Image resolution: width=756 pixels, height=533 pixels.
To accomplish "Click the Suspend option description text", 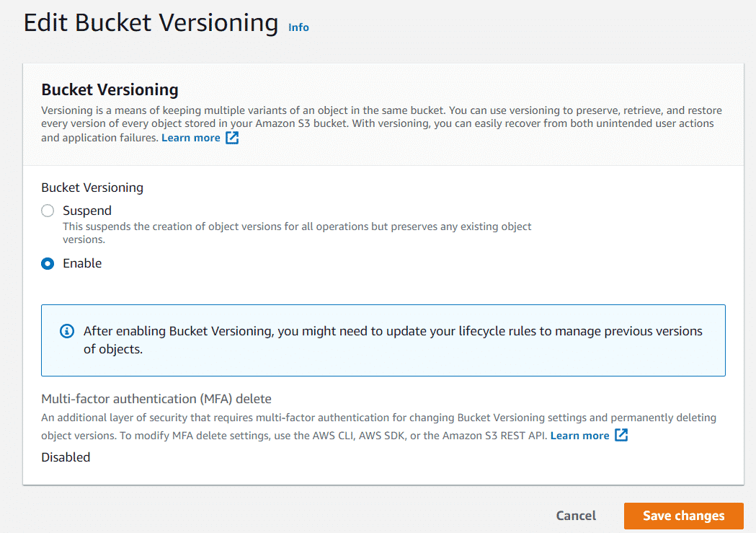I will click(297, 233).
